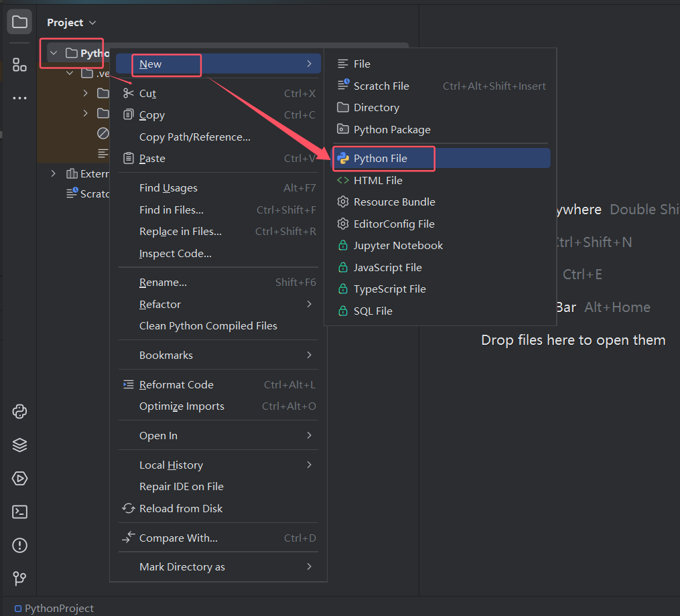
Task: Click the More tool windows ellipsis
Action: [x=19, y=98]
